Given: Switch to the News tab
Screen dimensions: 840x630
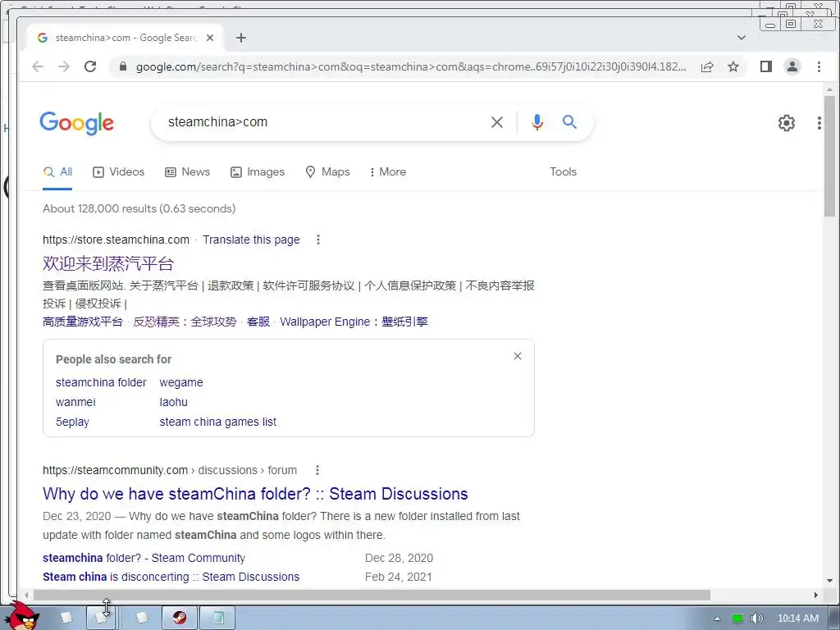Looking at the screenshot, I should 188,172.
